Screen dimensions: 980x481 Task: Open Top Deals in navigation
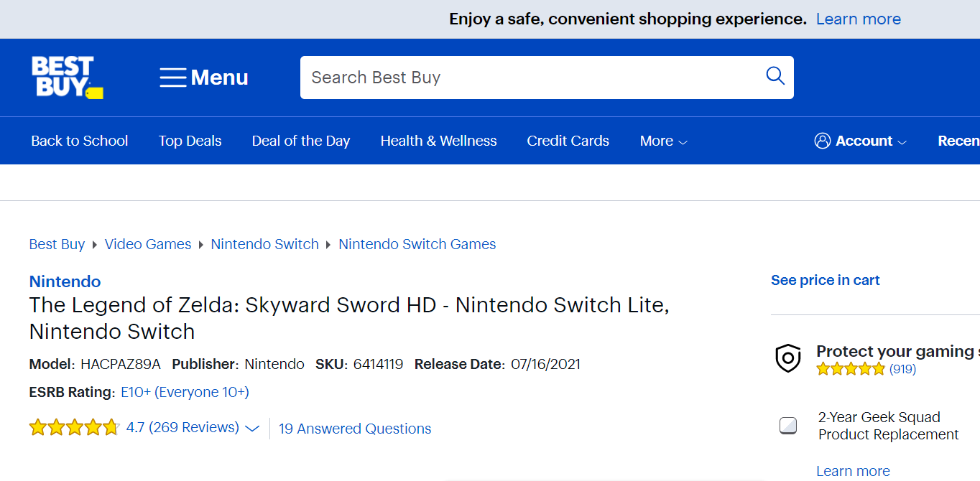click(190, 141)
